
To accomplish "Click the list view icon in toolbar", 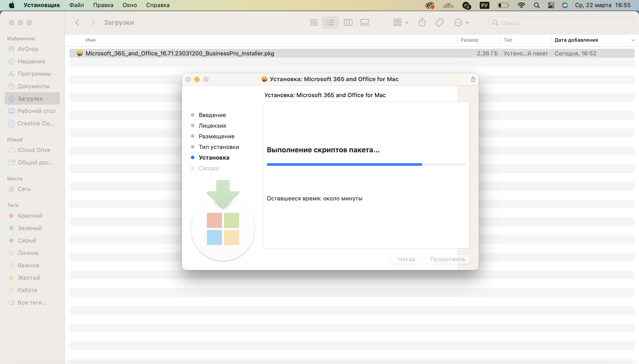I will tap(330, 22).
